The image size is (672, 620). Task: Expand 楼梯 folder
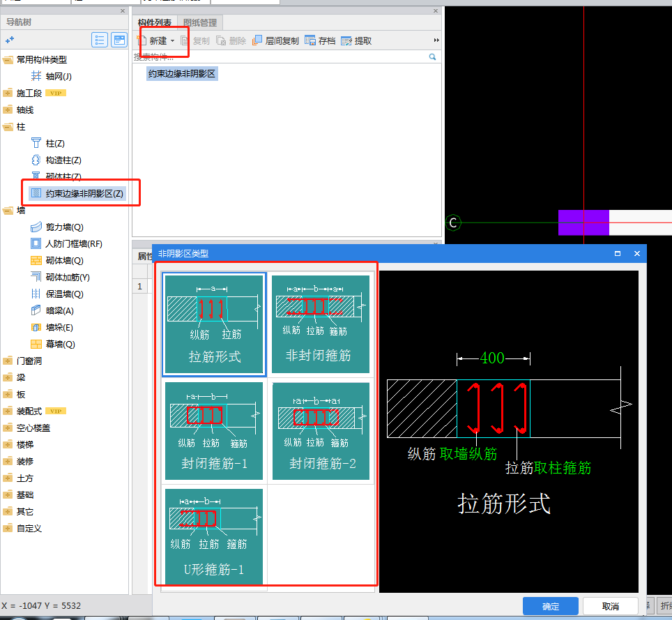tap(8, 444)
